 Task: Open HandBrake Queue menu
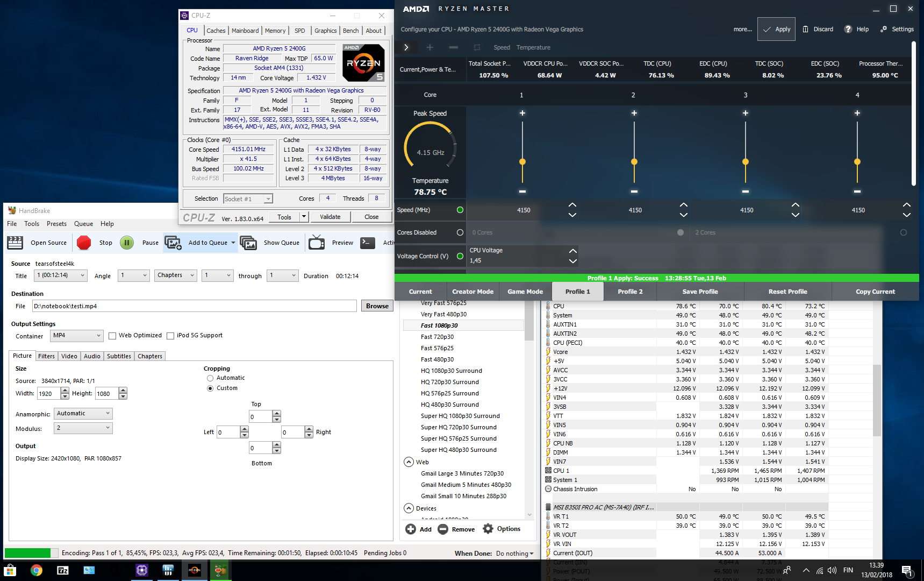pyautogui.click(x=83, y=224)
